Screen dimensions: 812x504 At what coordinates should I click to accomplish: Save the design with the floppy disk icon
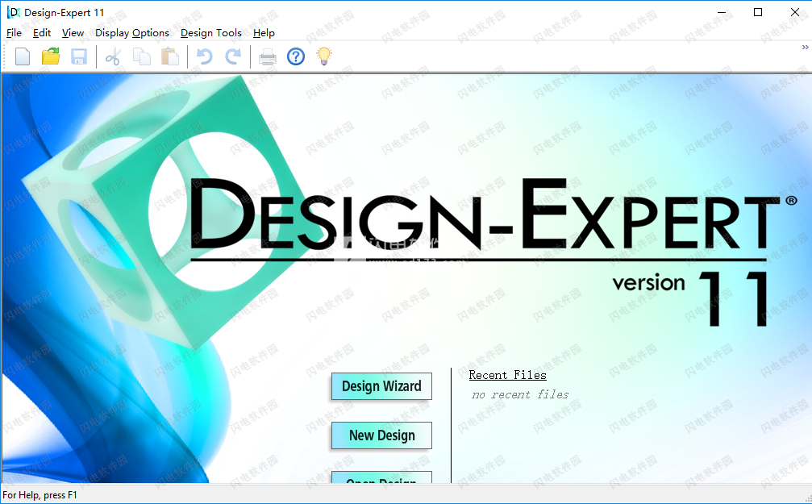pos(79,56)
